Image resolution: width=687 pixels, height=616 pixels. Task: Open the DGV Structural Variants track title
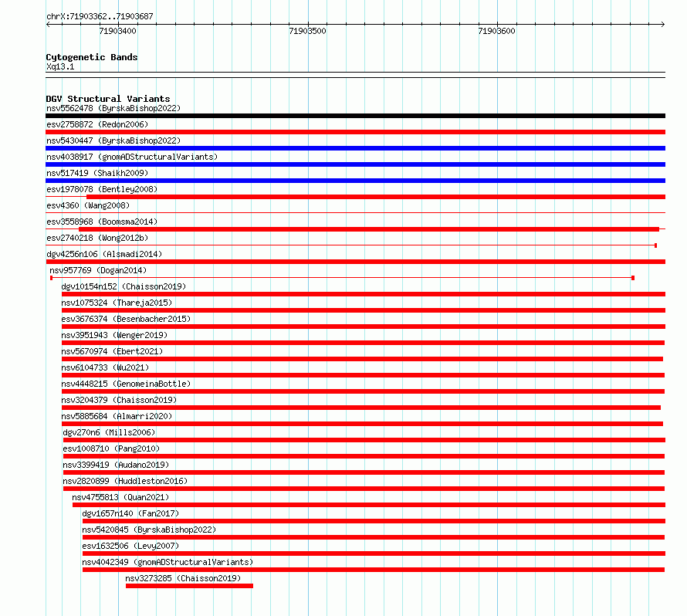108,99
